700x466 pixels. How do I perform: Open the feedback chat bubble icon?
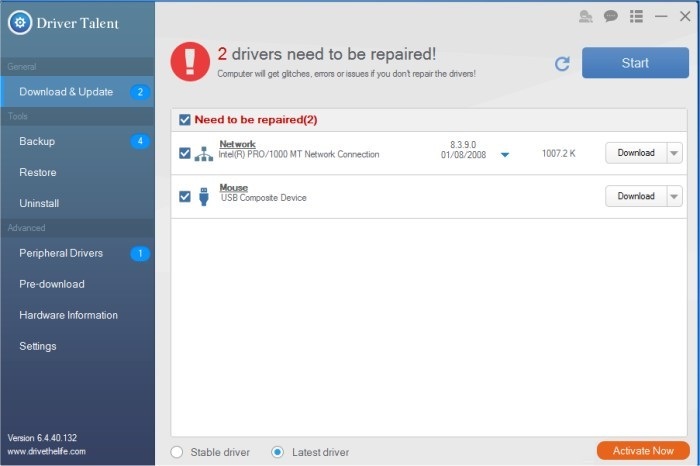[x=610, y=17]
